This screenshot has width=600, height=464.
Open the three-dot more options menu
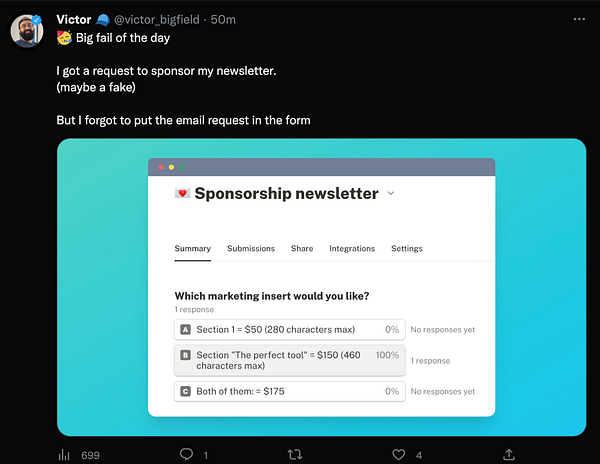[x=579, y=19]
